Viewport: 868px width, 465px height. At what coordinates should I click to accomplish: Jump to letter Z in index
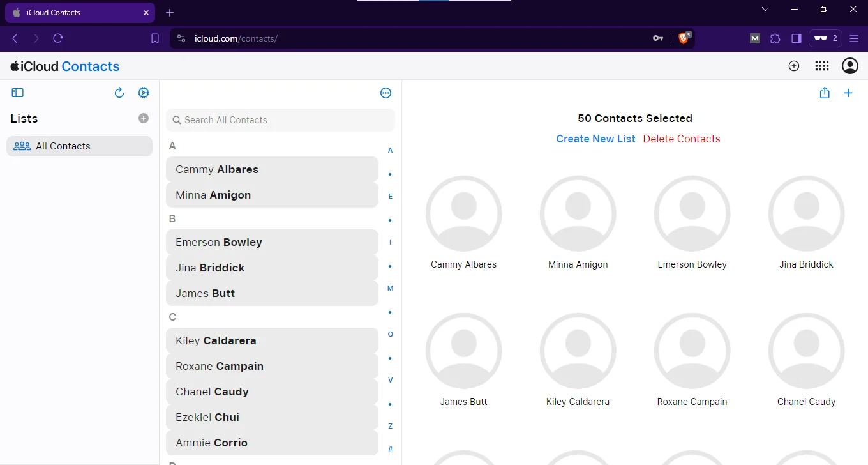[391, 426]
